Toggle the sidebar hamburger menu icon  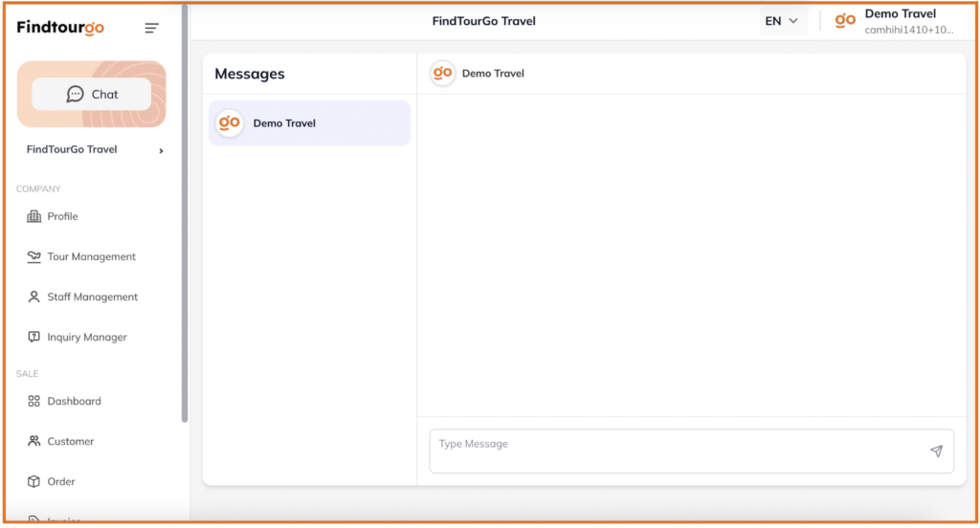tap(151, 29)
